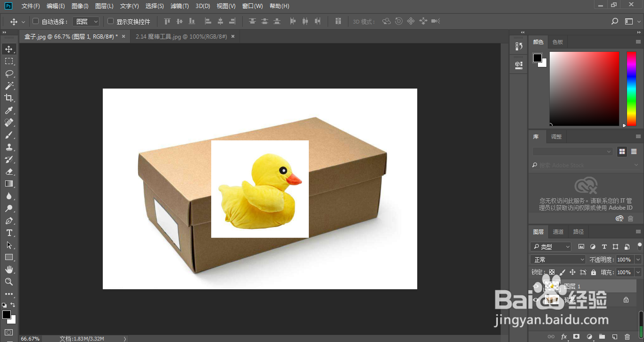This screenshot has width=644, height=342.
Task: Add a layer style with fx button
Action: pyautogui.click(x=564, y=337)
